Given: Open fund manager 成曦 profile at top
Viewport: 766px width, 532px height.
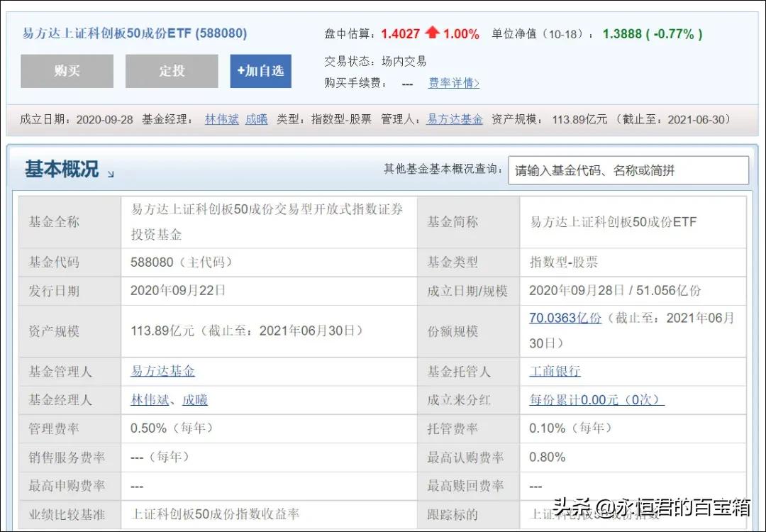Looking at the screenshot, I should (x=256, y=119).
